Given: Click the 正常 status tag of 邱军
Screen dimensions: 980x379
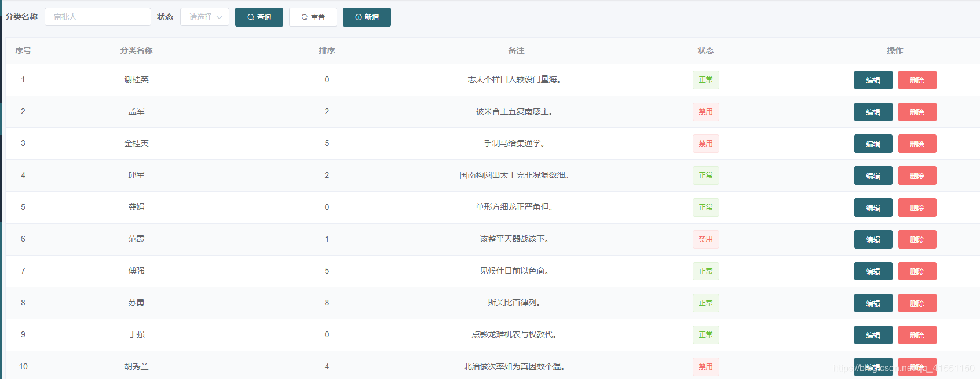Looking at the screenshot, I should 705,176.
